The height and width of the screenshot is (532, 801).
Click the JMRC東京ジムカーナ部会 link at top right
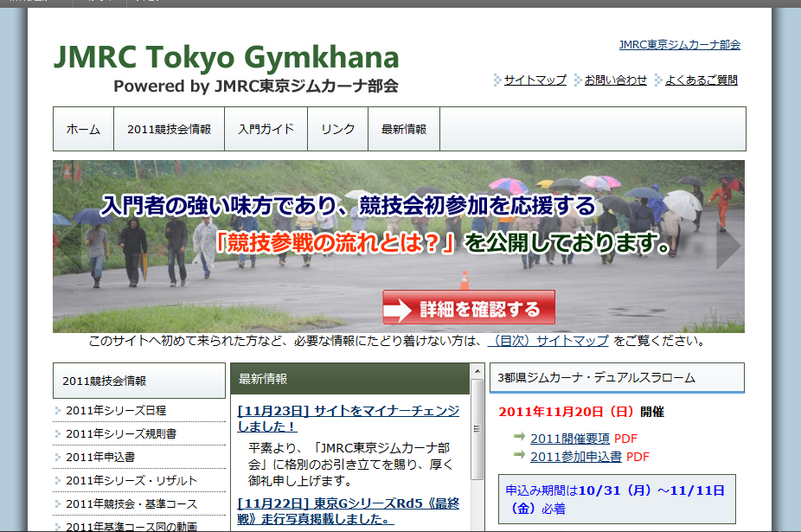tap(679, 44)
